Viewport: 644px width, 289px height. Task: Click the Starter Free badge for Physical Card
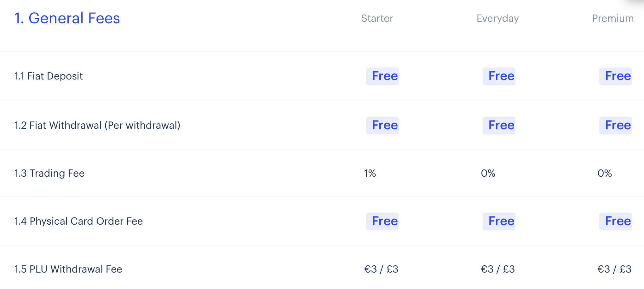tap(382, 221)
